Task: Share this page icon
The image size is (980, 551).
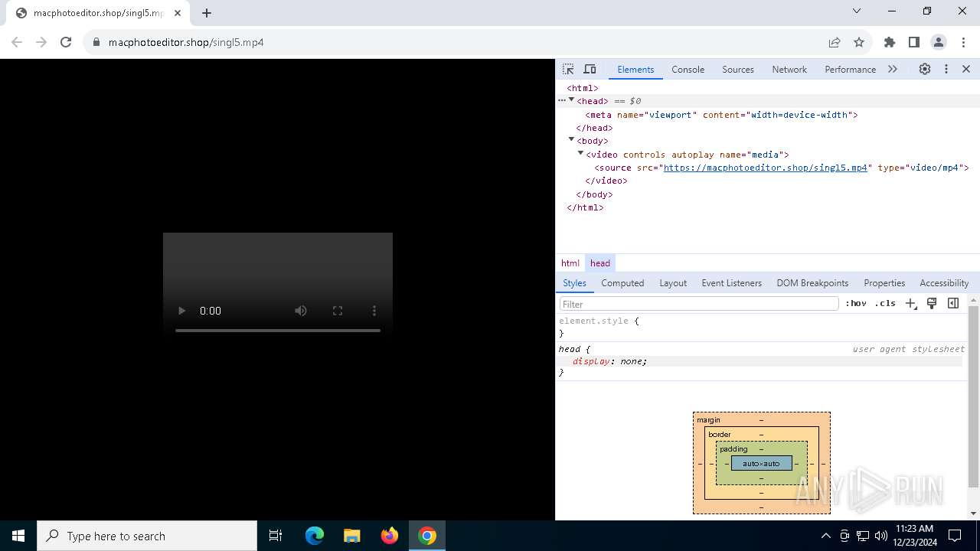Action: [x=835, y=42]
